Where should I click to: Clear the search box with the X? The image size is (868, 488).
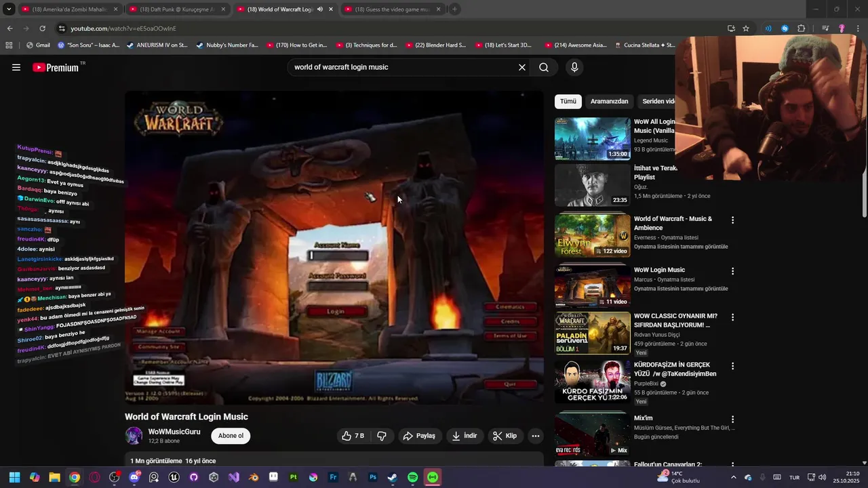522,67
